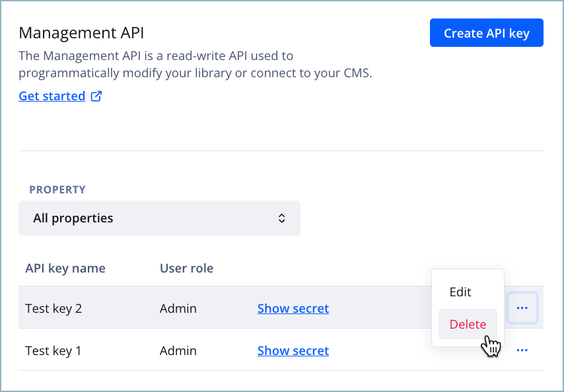Click the Management API description paragraph

pyautogui.click(x=195, y=64)
